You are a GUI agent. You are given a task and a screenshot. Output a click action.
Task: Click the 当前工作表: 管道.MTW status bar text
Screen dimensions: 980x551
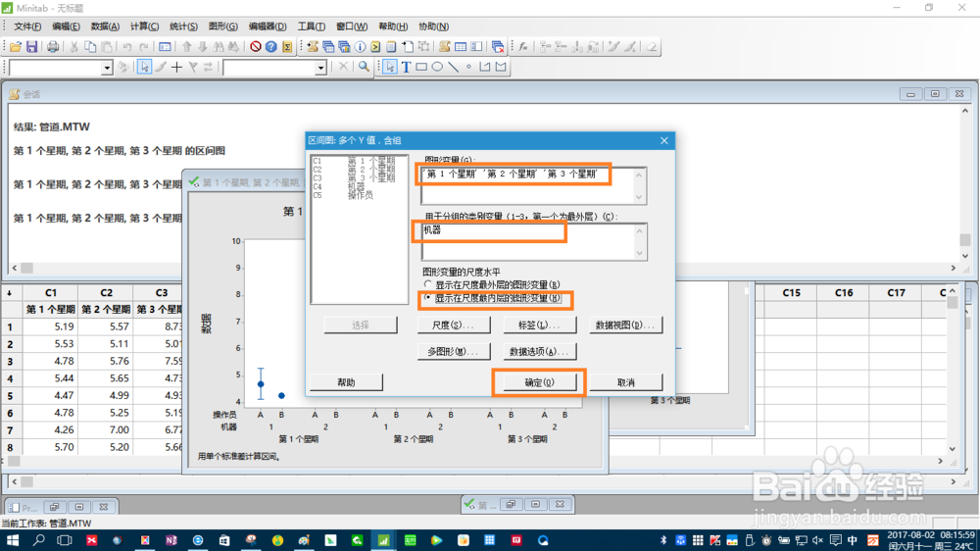coord(46,524)
